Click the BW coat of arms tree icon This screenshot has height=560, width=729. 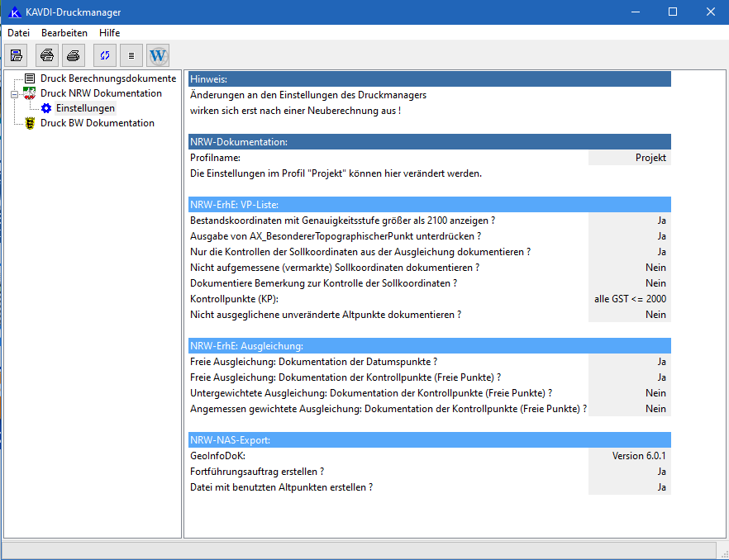coord(30,123)
